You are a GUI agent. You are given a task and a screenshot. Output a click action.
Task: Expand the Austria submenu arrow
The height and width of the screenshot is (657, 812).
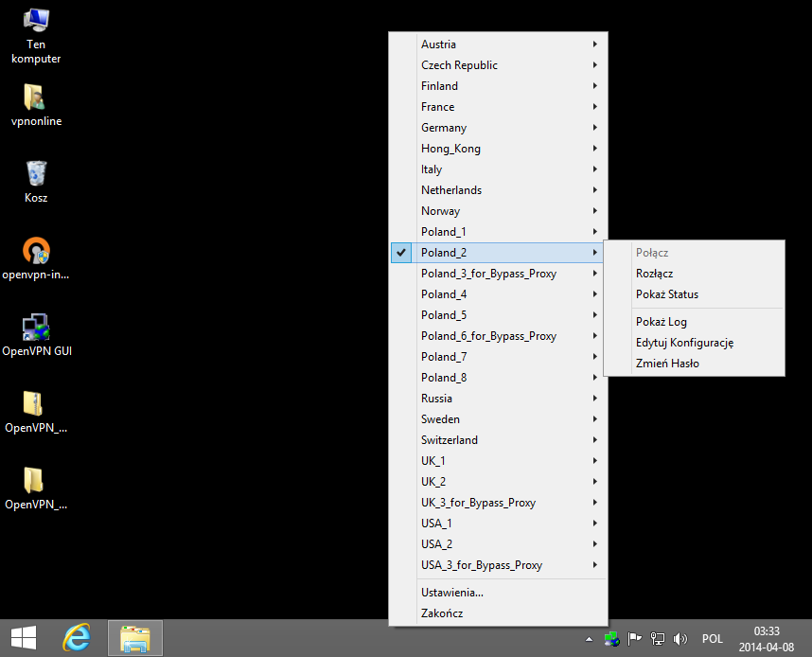pos(595,44)
